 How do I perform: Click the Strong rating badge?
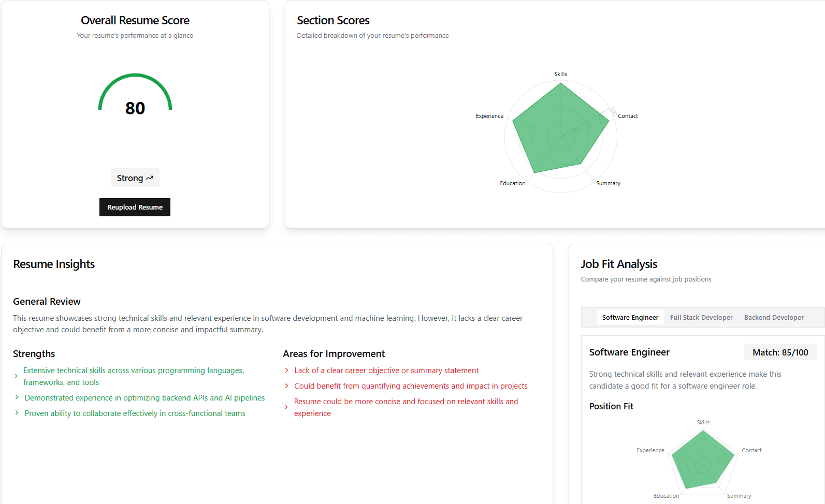130,177
